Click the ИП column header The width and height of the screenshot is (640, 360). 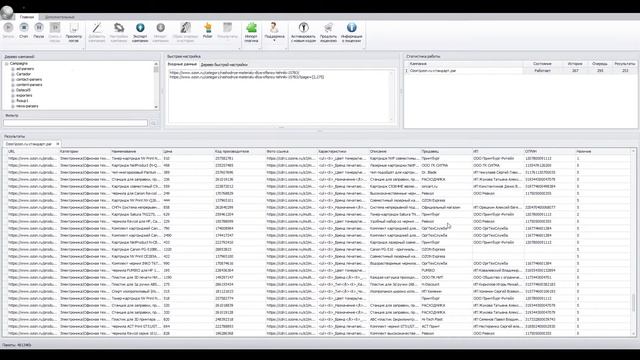click(497, 151)
